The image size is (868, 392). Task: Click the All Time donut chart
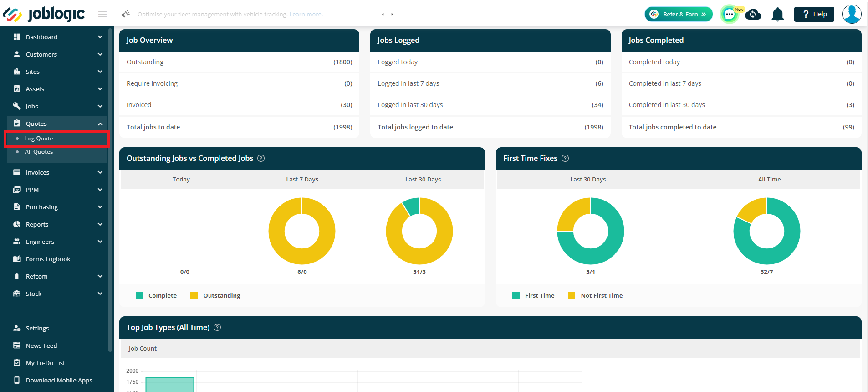pos(767,231)
